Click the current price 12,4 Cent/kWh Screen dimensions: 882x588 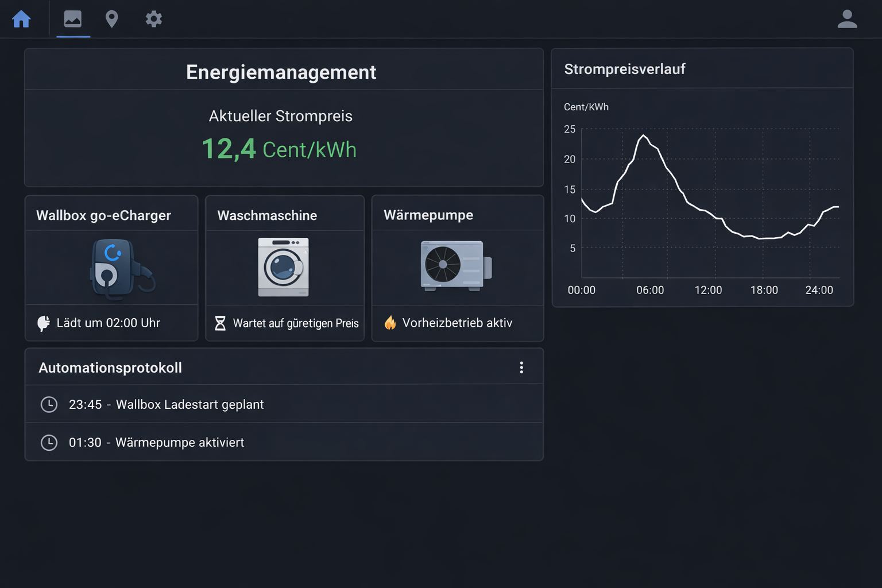(x=278, y=149)
